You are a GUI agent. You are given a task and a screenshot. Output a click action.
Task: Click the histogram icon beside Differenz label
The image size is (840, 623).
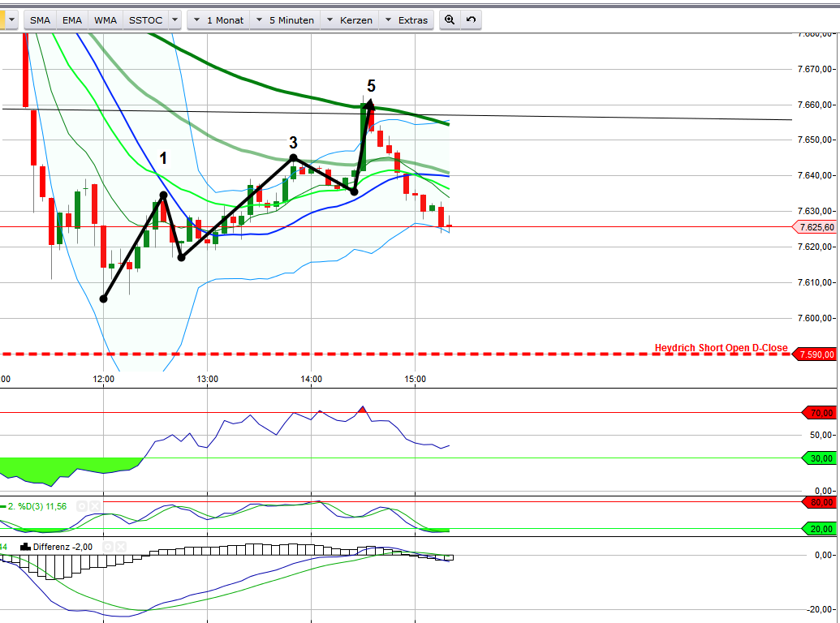pos(24,547)
